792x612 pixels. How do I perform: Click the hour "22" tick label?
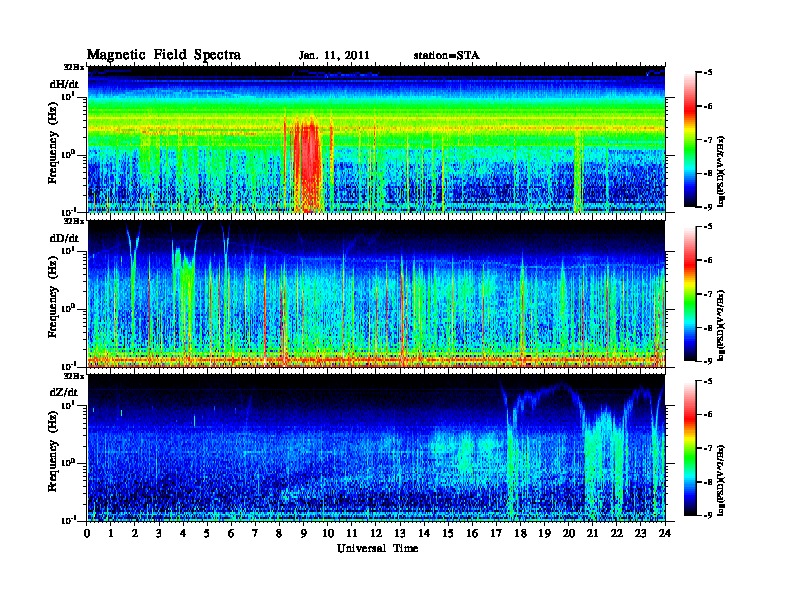[617, 533]
